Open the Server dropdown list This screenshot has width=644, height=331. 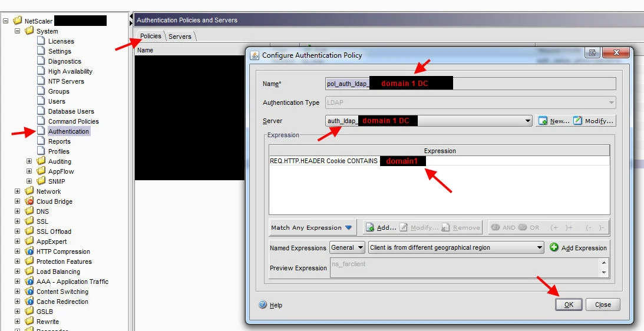click(528, 121)
